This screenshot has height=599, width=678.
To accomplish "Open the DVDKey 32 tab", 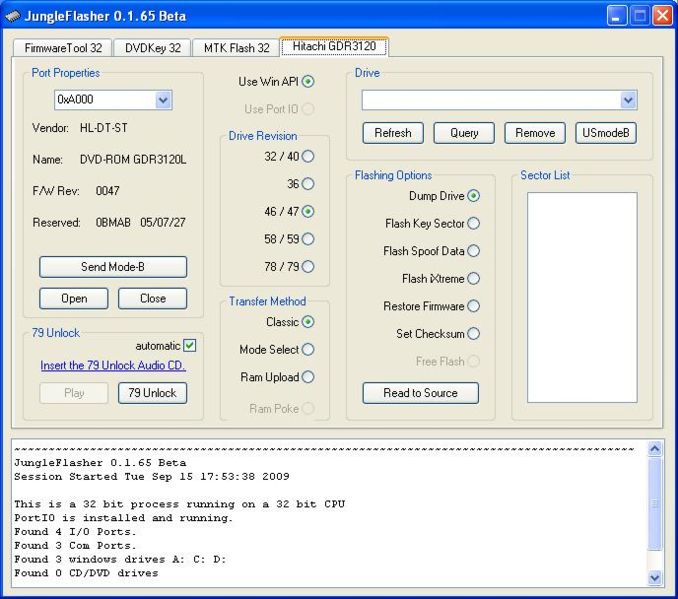I will [153, 48].
